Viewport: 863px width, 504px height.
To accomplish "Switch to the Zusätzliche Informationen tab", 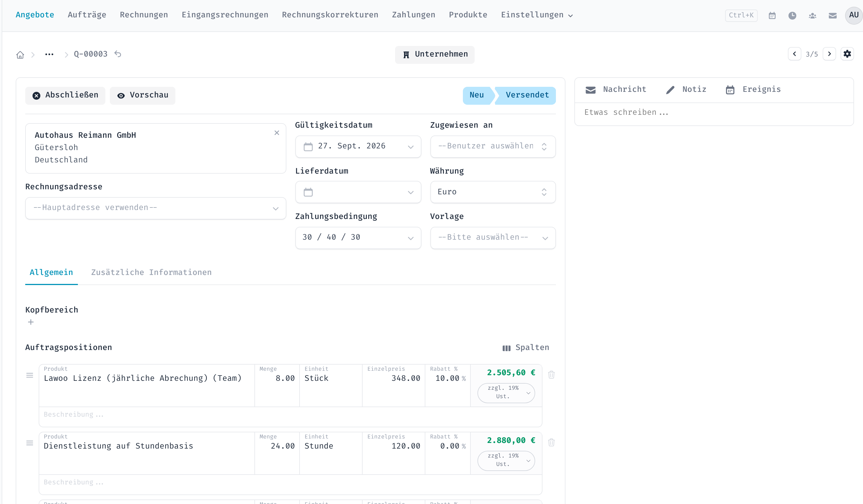I will coord(151,272).
